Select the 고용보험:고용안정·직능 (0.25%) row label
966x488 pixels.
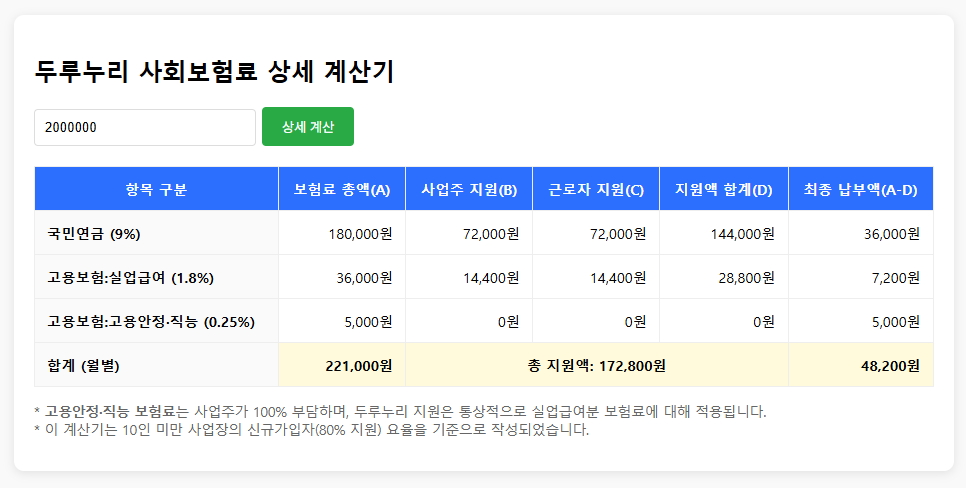coord(151,321)
